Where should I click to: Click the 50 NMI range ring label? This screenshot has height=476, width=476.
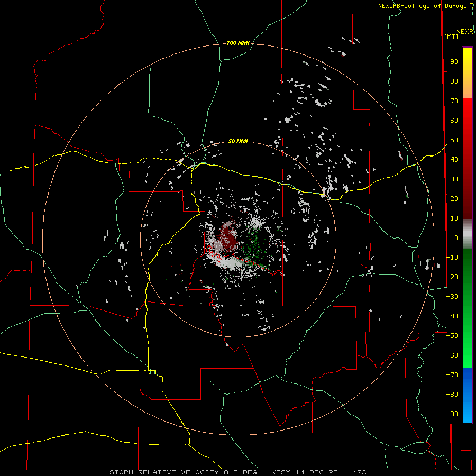238,141
